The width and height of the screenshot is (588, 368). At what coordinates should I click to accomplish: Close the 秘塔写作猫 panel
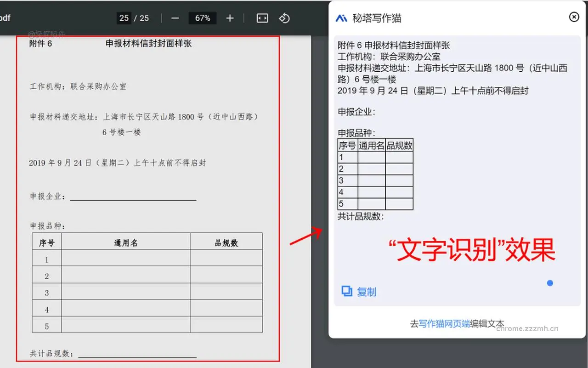(574, 17)
